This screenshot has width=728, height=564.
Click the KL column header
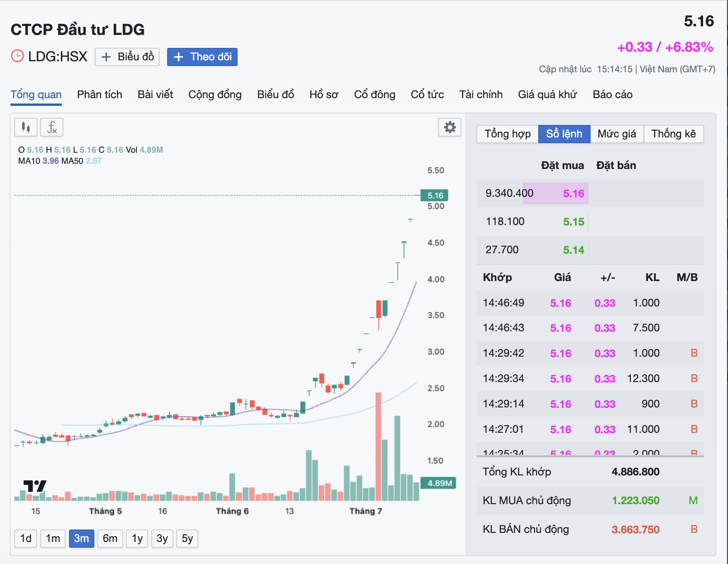(652, 278)
